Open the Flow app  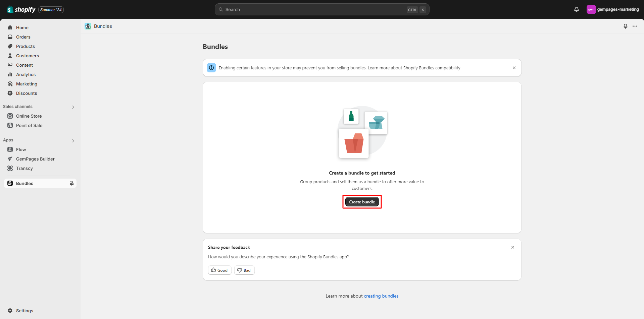pos(21,149)
